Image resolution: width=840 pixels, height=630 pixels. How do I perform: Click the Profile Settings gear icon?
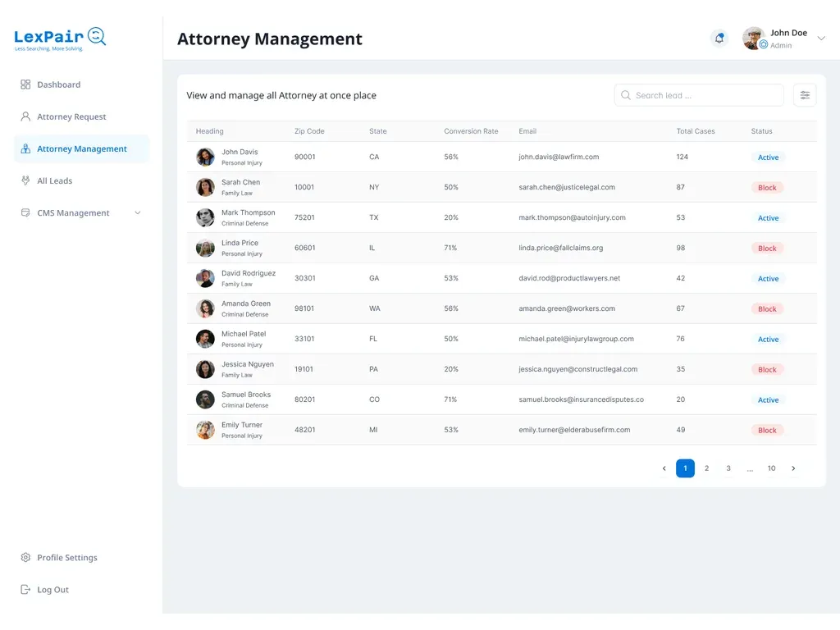(25, 558)
